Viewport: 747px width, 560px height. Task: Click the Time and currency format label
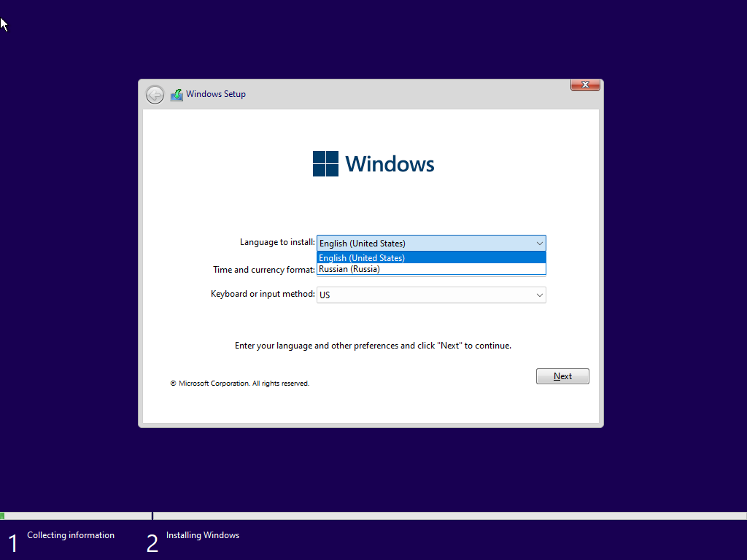pyautogui.click(x=264, y=270)
